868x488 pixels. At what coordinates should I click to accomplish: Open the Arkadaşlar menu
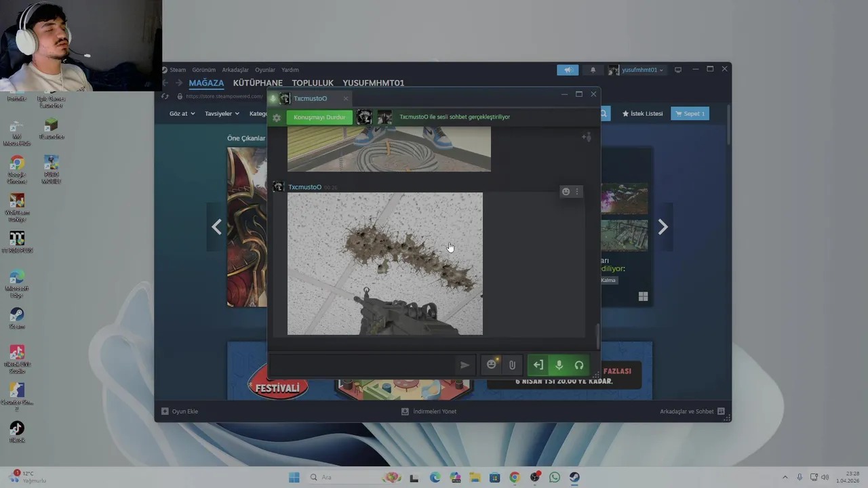[x=235, y=70]
